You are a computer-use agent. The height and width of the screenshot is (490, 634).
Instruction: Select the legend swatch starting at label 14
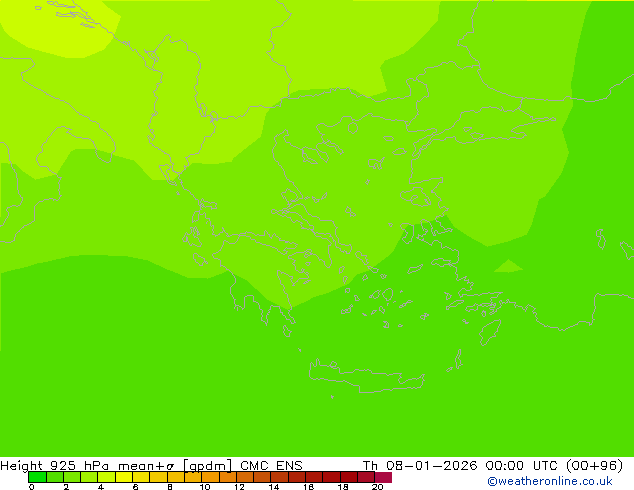[279, 477]
